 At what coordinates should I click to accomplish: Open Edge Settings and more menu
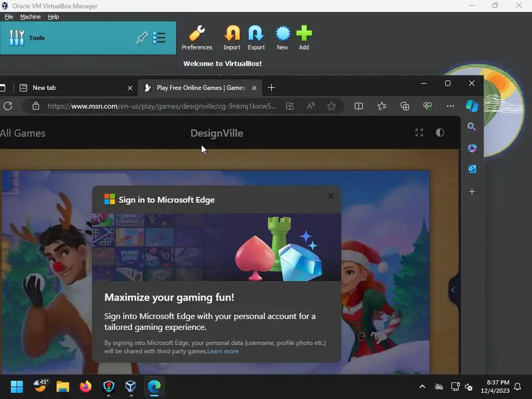pyautogui.click(x=450, y=106)
